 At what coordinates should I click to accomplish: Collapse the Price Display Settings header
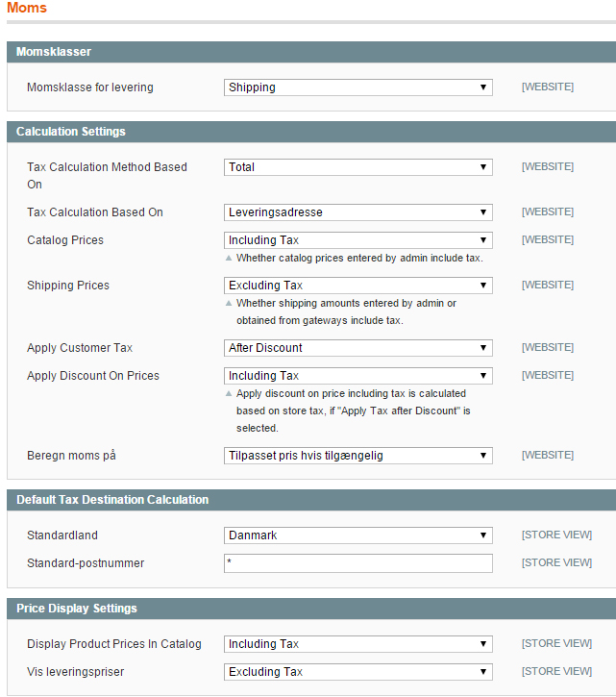311,609
